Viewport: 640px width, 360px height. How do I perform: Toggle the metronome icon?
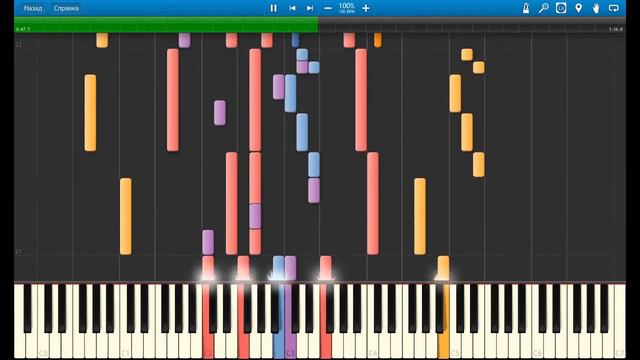coord(526,8)
